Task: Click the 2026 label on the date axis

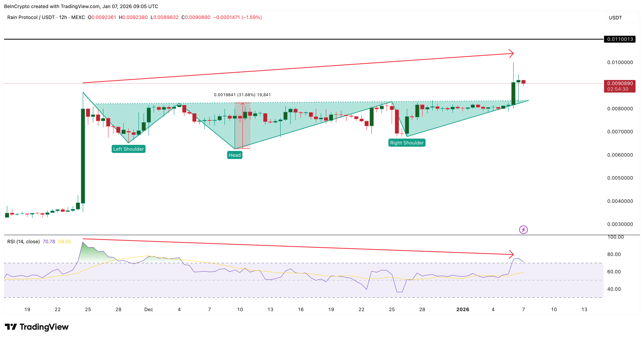Action: tap(463, 309)
